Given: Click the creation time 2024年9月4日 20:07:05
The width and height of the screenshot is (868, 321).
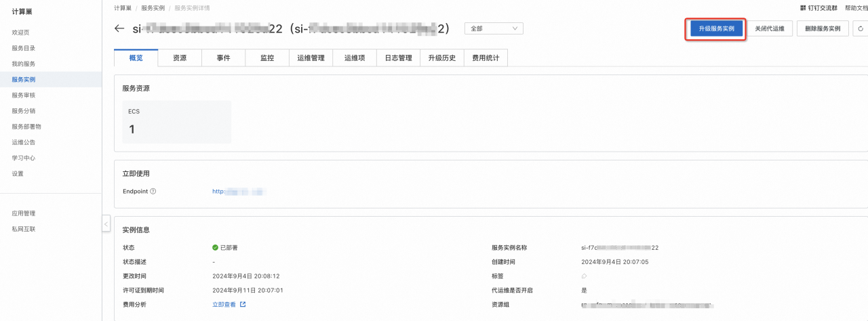Looking at the screenshot, I should pyautogui.click(x=615, y=262).
